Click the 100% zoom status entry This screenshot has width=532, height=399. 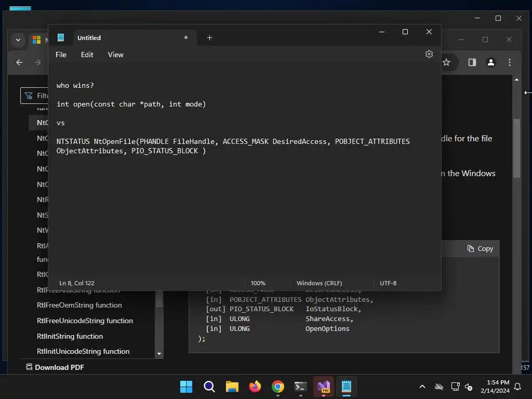pos(258,283)
